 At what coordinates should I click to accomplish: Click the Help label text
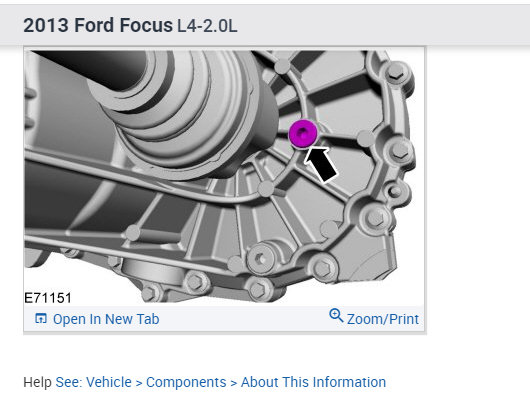[x=37, y=382]
